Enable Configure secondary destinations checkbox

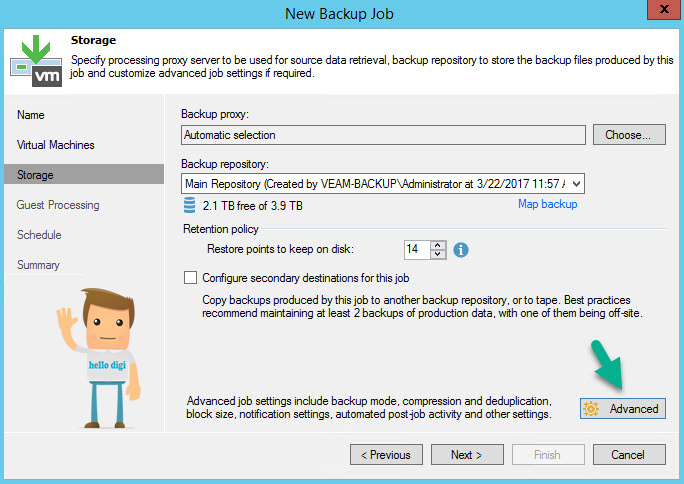(x=190, y=278)
